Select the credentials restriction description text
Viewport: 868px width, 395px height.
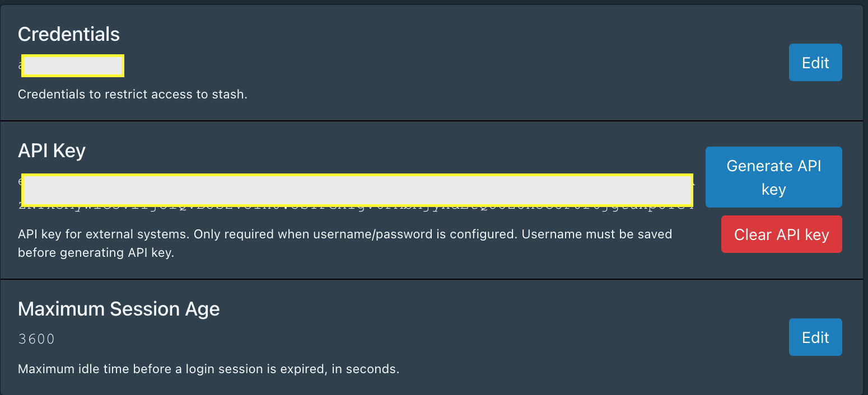coord(133,94)
